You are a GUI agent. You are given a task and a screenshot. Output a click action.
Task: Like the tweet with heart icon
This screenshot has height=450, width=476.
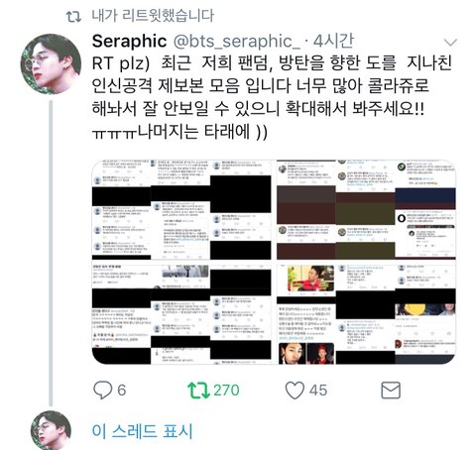pos(295,391)
